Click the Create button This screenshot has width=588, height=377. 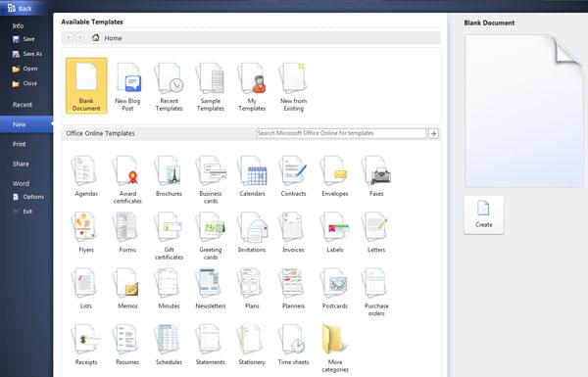click(484, 215)
